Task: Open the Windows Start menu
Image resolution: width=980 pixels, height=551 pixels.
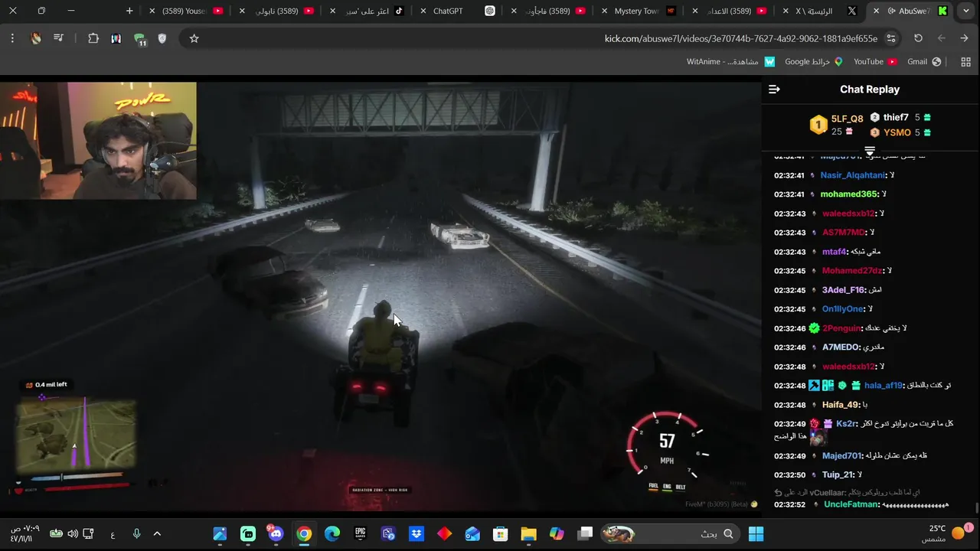Action: coord(756,533)
